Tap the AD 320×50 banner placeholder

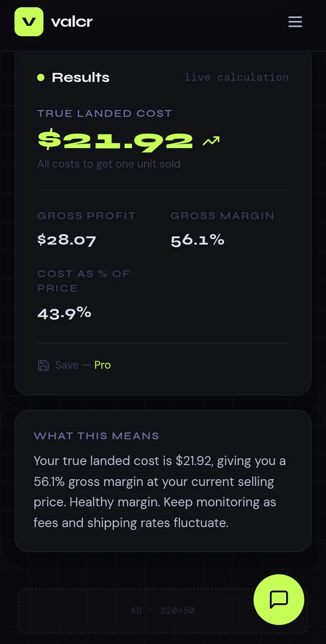pyautogui.click(x=163, y=610)
